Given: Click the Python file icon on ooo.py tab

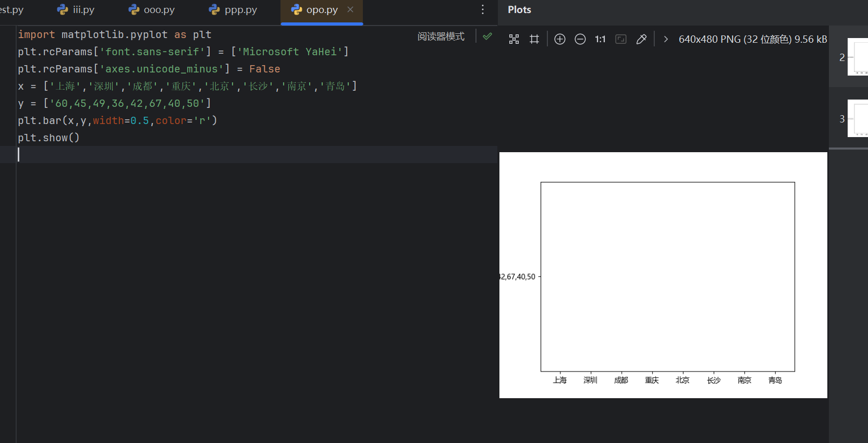Looking at the screenshot, I should pyautogui.click(x=134, y=9).
